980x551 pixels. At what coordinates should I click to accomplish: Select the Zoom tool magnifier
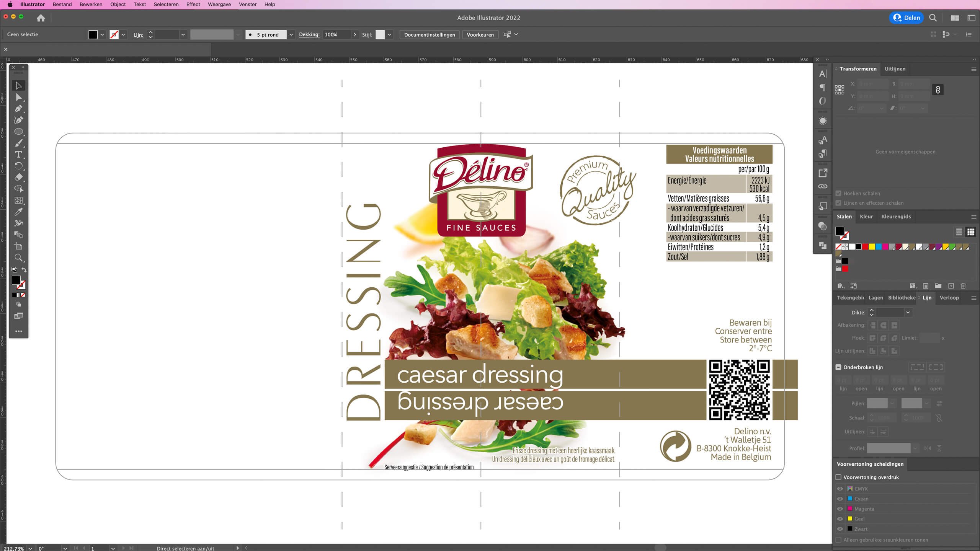pos(18,258)
